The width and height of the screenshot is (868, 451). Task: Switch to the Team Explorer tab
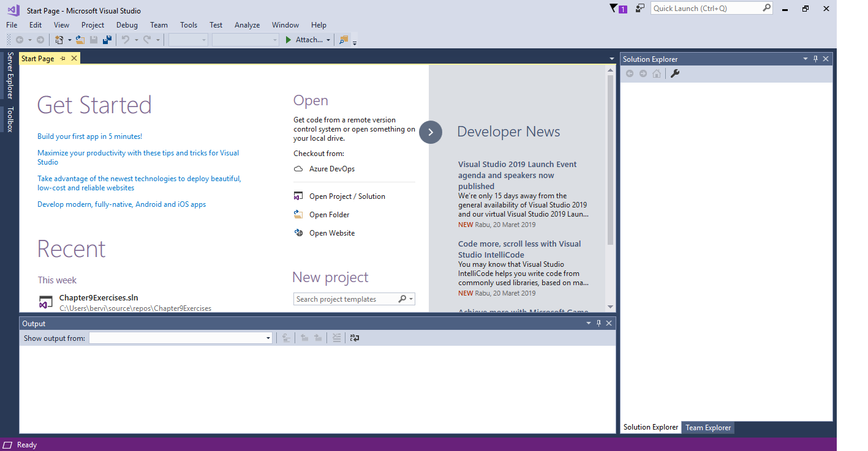(708, 428)
